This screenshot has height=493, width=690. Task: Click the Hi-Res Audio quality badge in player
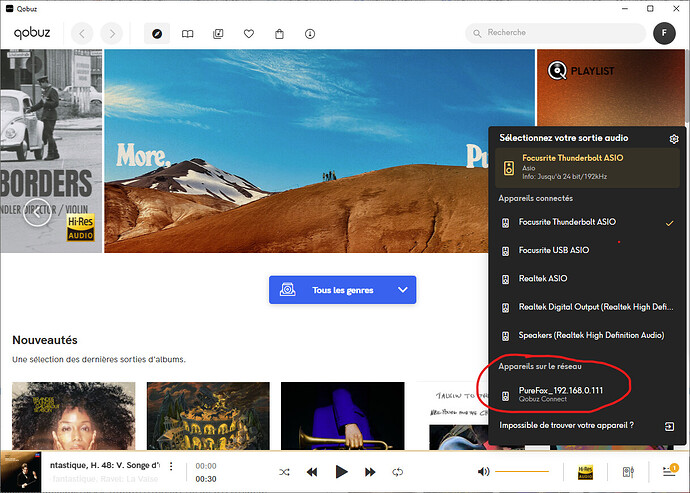pos(585,472)
